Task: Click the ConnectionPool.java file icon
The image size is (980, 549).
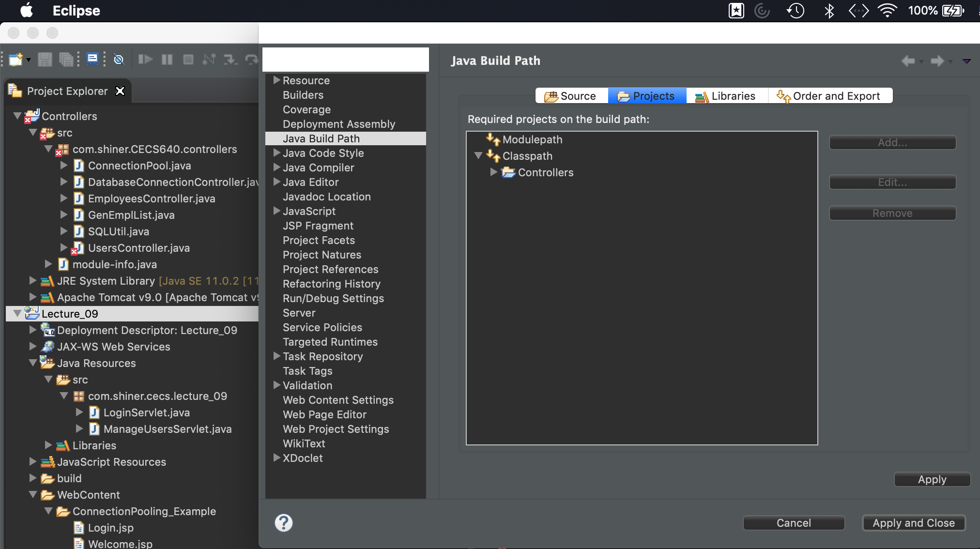Action: point(79,166)
